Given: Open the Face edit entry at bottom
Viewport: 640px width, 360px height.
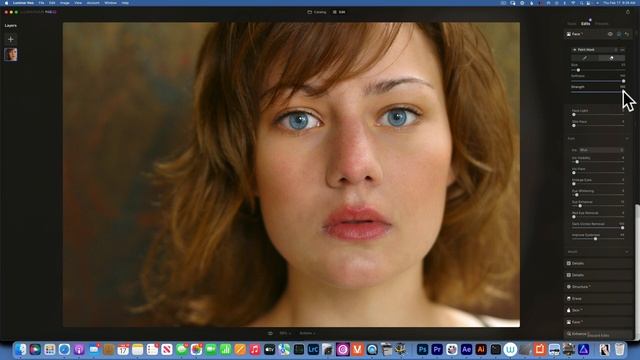Looking at the screenshot, I should (x=598, y=322).
